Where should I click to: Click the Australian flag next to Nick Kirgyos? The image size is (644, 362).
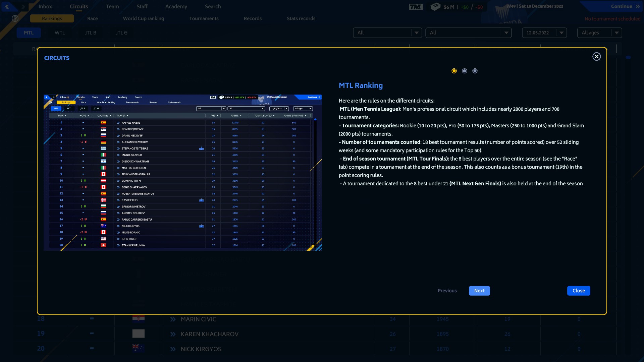coord(139,348)
